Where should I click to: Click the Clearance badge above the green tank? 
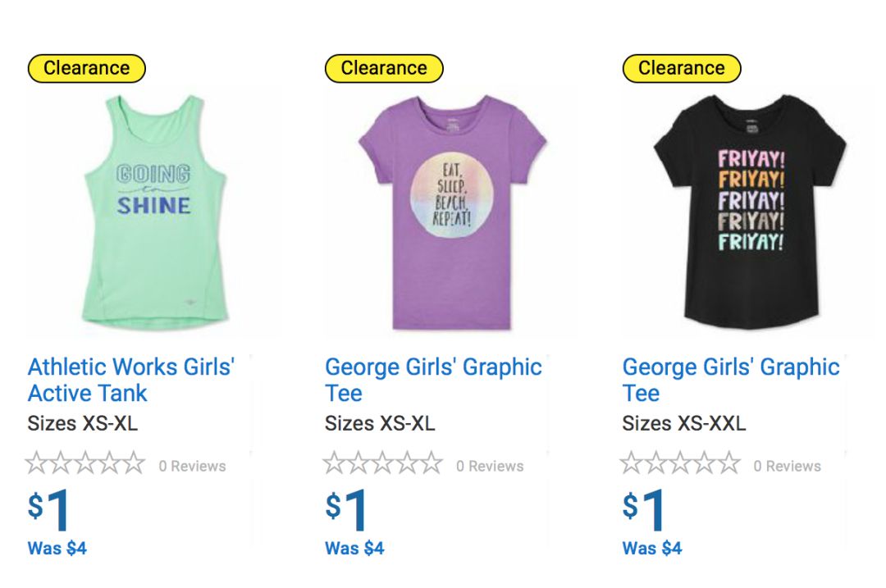86,68
